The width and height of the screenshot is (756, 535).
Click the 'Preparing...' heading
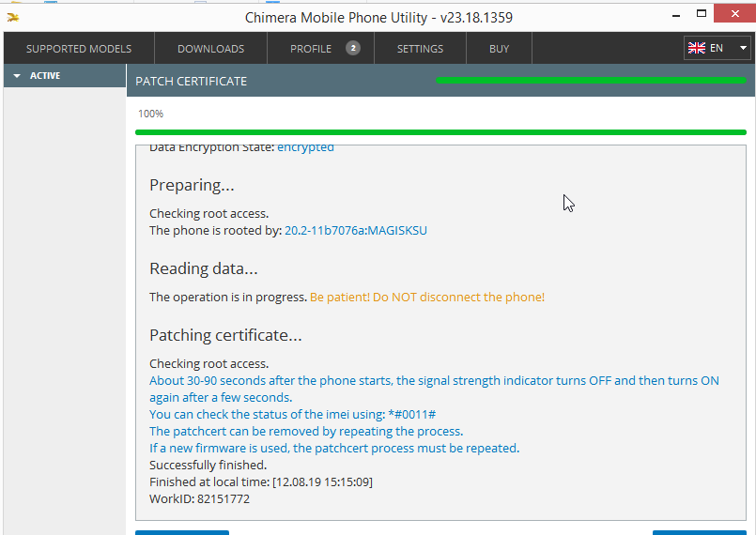coord(192,185)
